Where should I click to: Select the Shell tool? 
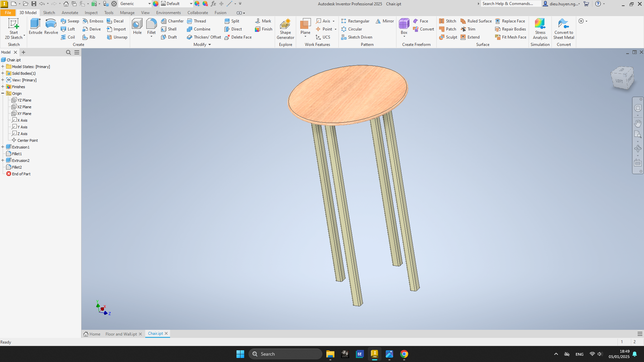click(169, 29)
